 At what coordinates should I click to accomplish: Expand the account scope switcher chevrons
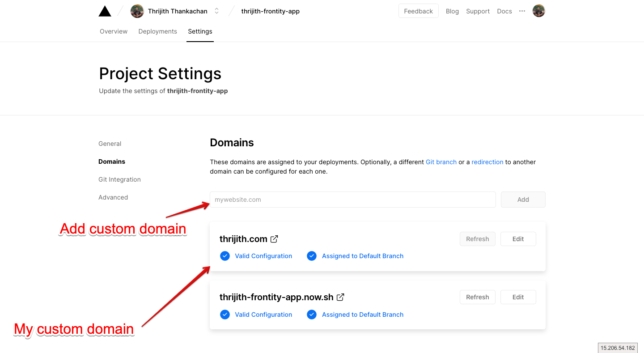217,11
